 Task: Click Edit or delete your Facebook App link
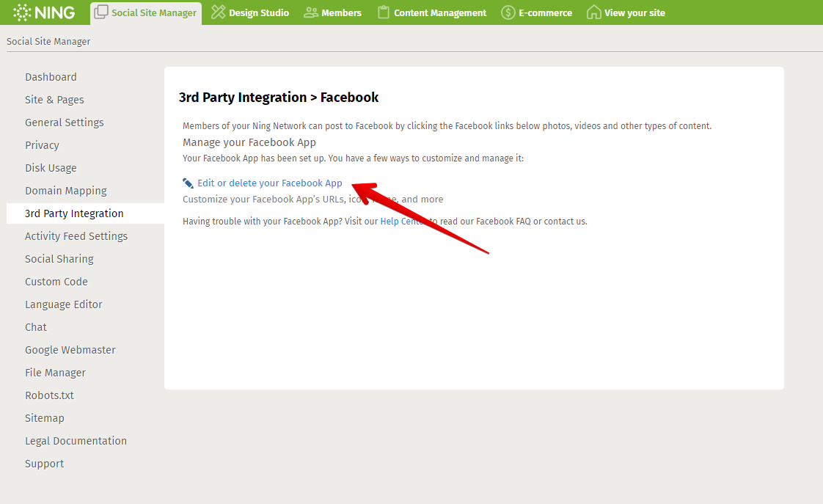[270, 183]
